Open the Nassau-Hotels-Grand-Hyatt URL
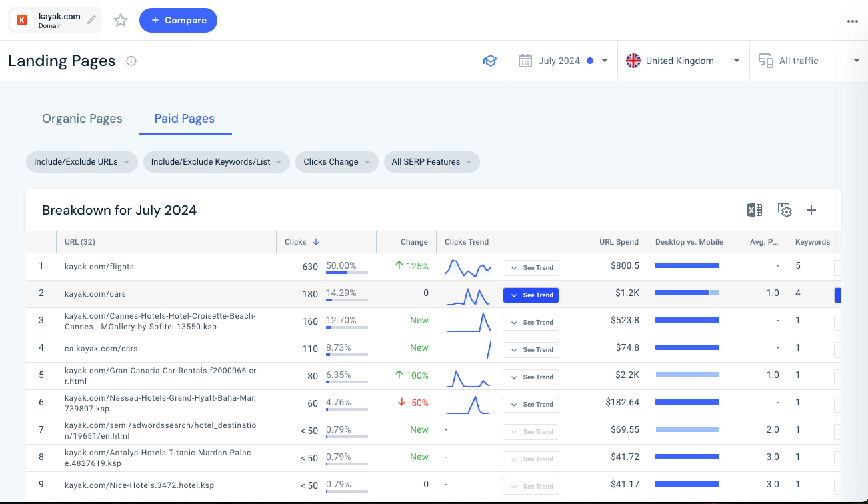Image resolution: width=868 pixels, height=504 pixels. [x=160, y=403]
